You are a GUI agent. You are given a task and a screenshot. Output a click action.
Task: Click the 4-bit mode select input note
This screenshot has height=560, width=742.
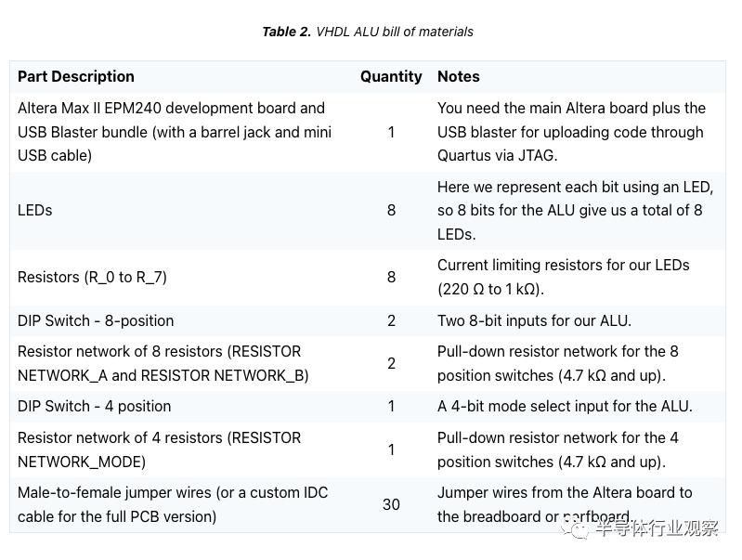(x=565, y=406)
